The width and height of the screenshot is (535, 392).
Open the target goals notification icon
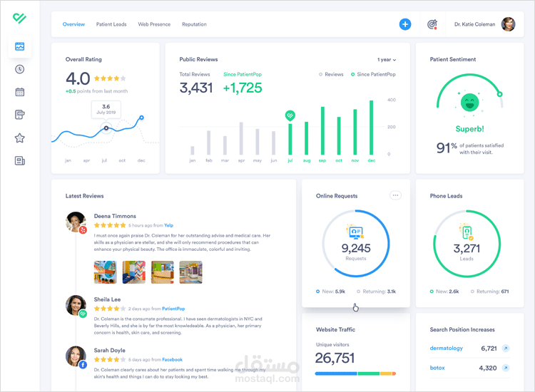click(x=432, y=24)
